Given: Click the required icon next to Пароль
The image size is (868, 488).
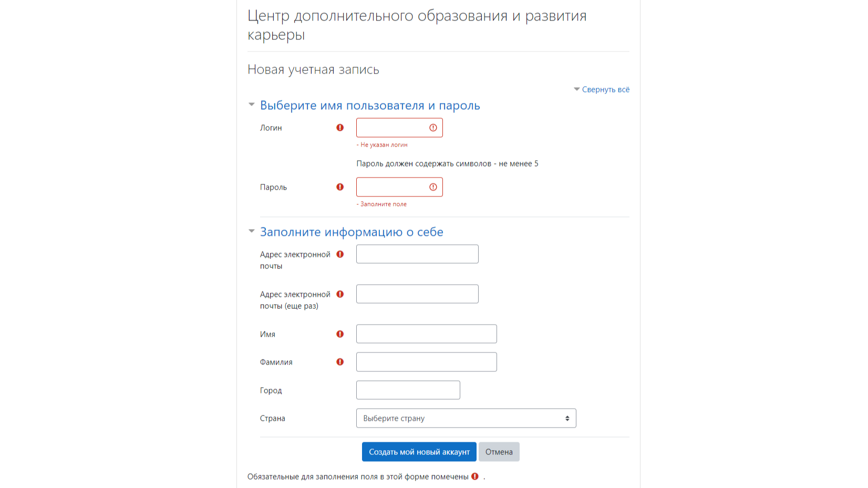Looking at the screenshot, I should click(x=340, y=187).
